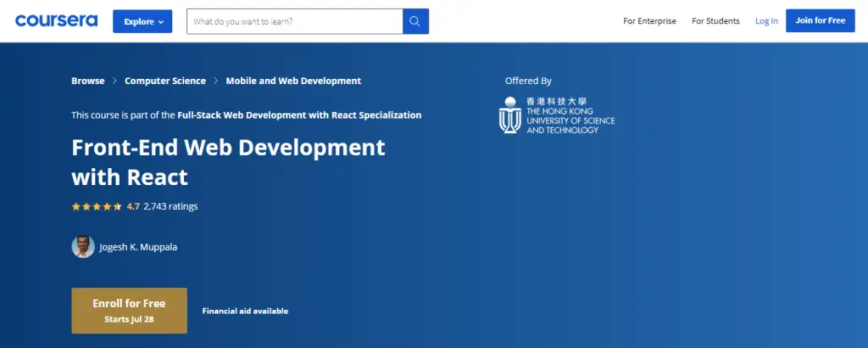Click the chevron after Computer Science breadcrumb
Screen dimensions: 868x348
coord(215,81)
